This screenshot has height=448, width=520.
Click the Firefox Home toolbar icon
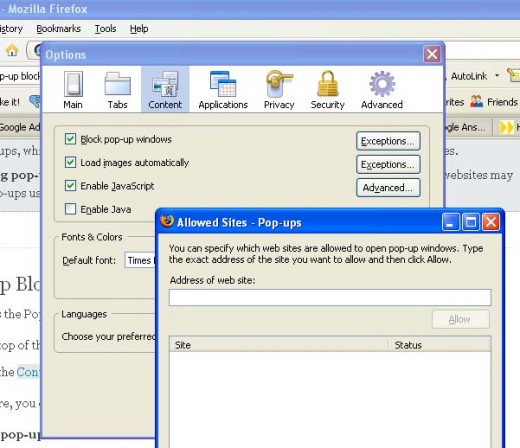(12, 50)
